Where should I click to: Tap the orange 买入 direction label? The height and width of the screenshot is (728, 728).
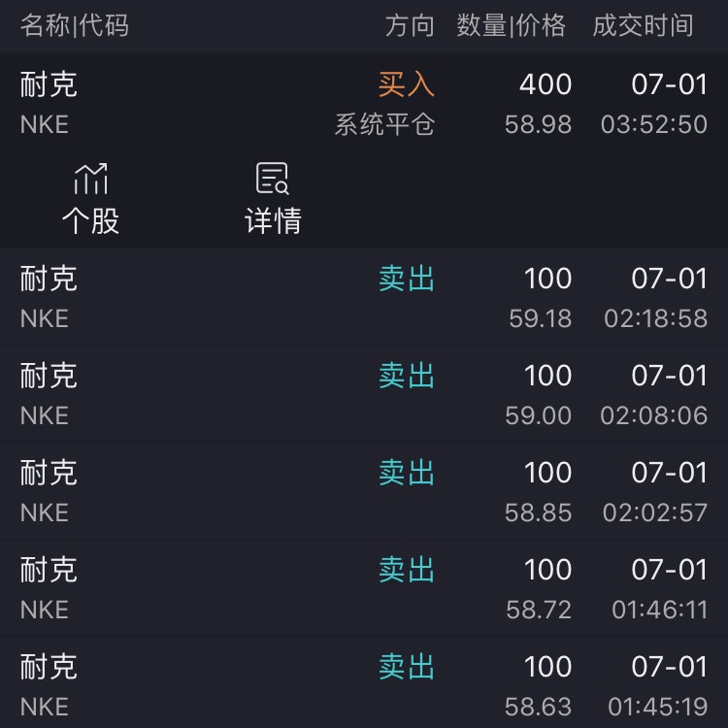tap(407, 84)
